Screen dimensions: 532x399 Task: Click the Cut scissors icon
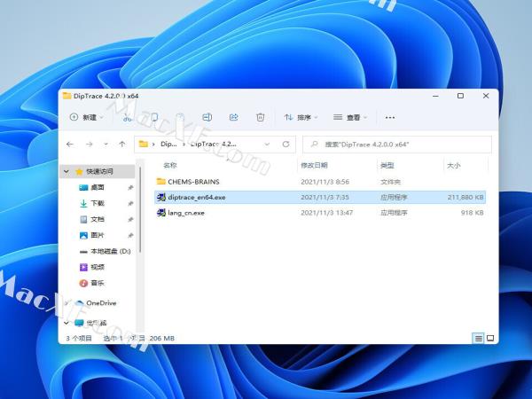127,117
